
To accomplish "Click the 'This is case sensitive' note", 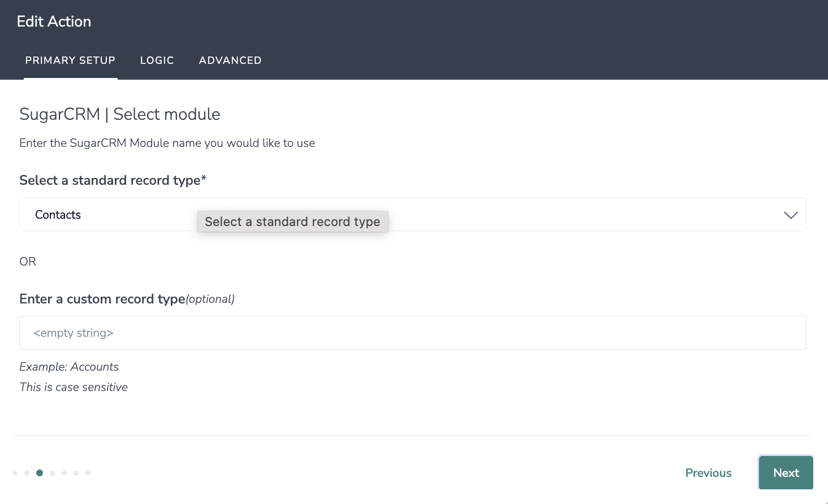I will click(x=74, y=387).
